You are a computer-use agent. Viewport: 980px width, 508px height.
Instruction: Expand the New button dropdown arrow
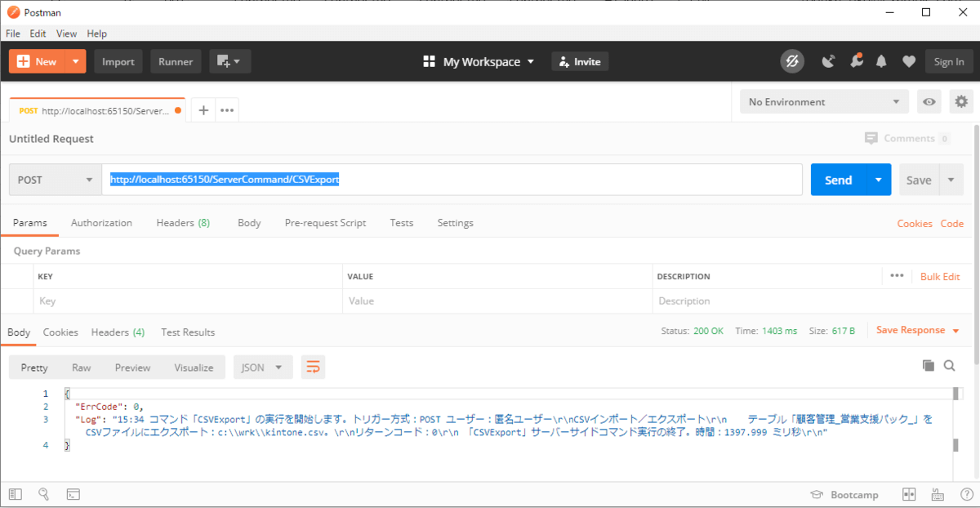tap(75, 61)
